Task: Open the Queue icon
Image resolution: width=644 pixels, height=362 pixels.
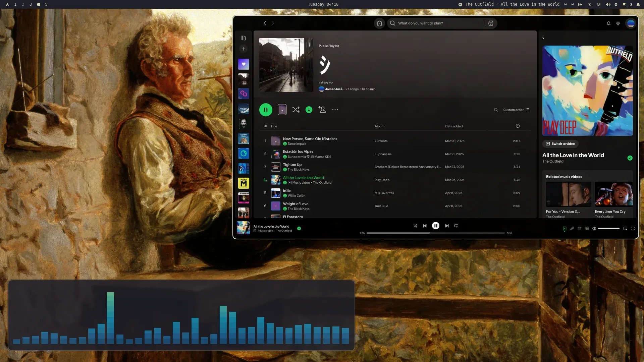Action: [x=579, y=229]
